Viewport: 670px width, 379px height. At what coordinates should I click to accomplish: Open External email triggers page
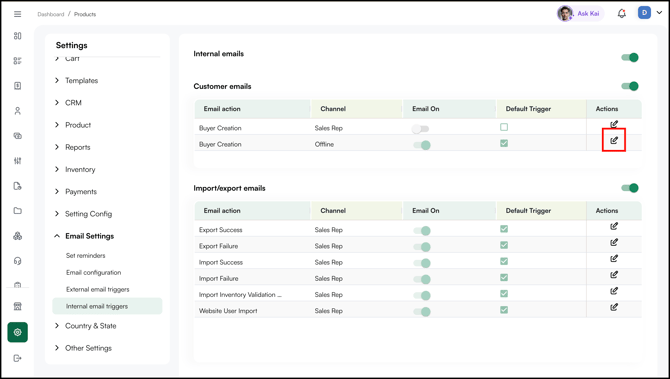coord(97,289)
